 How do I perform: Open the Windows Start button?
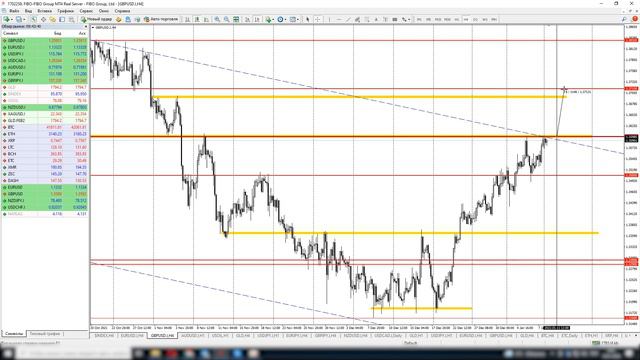(x=7, y=353)
